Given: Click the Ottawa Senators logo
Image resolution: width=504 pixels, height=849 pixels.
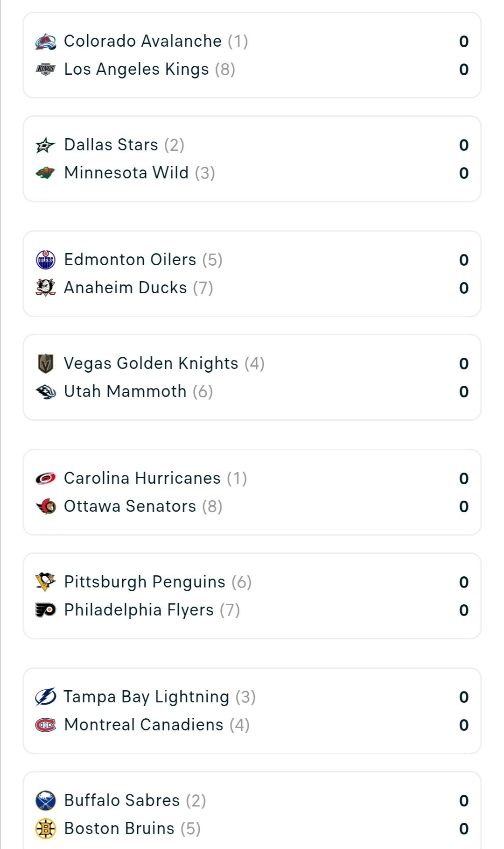Looking at the screenshot, I should point(46,506).
